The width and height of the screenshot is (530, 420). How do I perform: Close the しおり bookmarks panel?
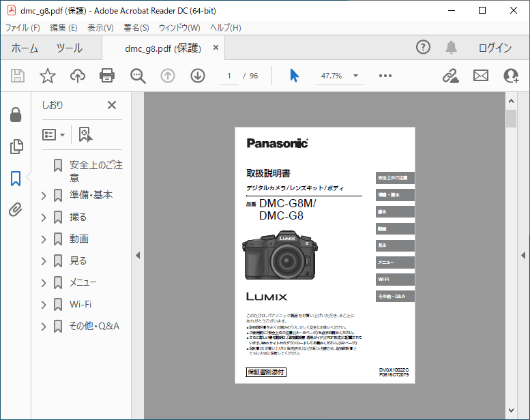click(x=112, y=105)
